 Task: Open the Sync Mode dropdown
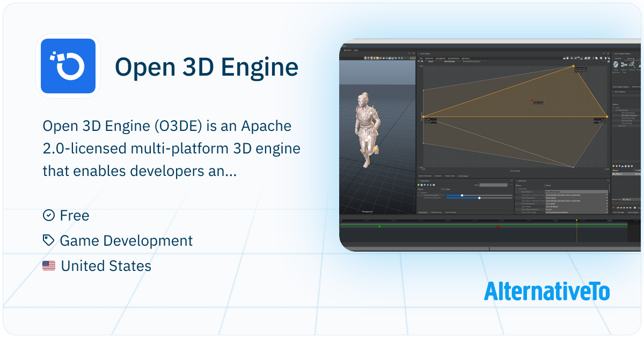pos(576,207)
